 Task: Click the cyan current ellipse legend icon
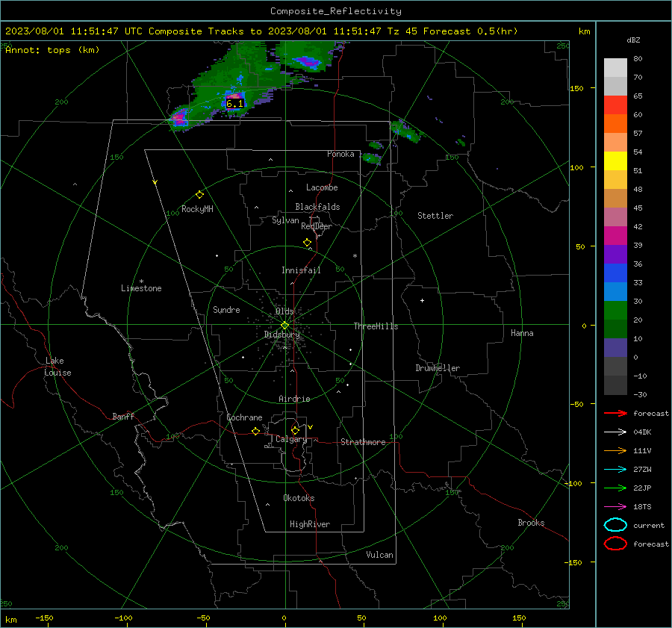pyautogui.click(x=615, y=525)
